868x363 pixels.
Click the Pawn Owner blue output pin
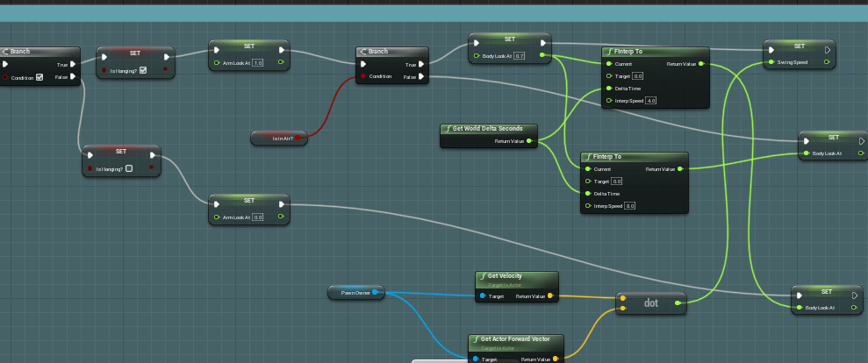click(376, 292)
